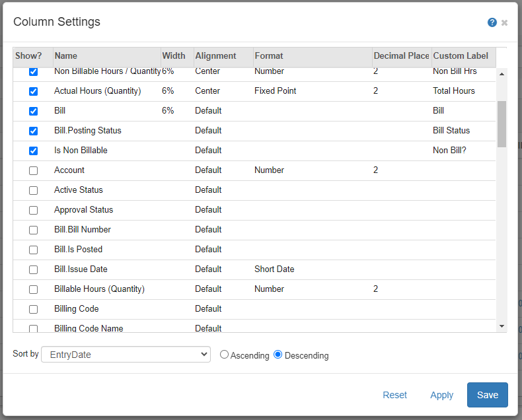Screen dimensions: 522x420
Task: Click the Format column header
Action: point(313,56)
